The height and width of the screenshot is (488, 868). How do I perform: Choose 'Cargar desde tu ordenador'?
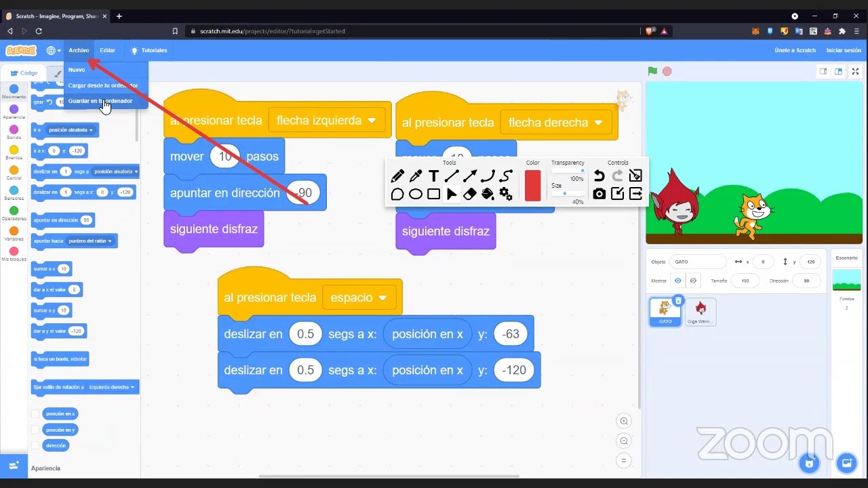pos(106,85)
